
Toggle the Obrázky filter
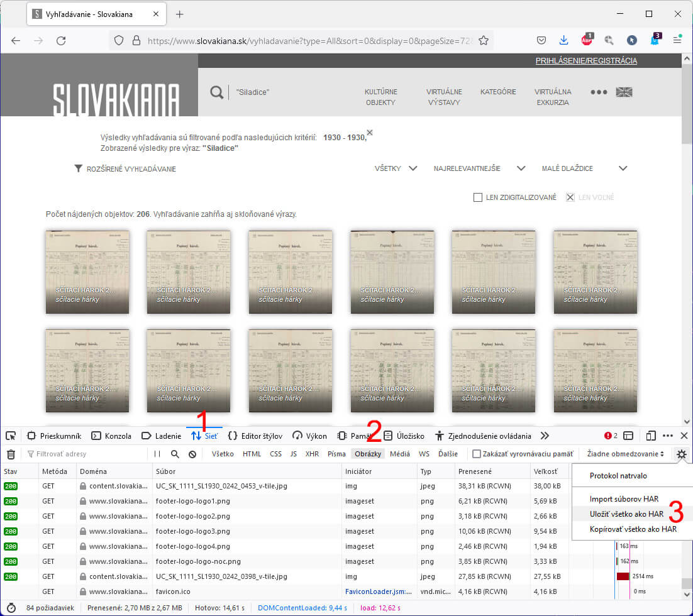coord(368,454)
